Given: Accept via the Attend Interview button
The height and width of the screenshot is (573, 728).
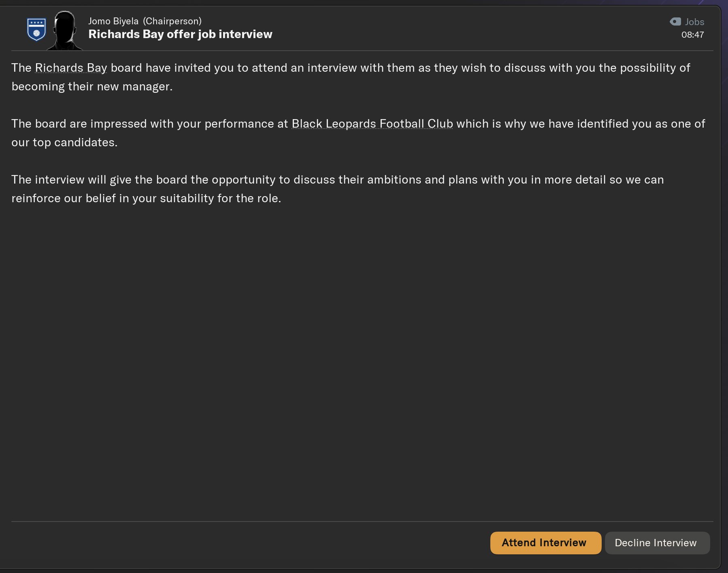Looking at the screenshot, I should click(x=546, y=543).
